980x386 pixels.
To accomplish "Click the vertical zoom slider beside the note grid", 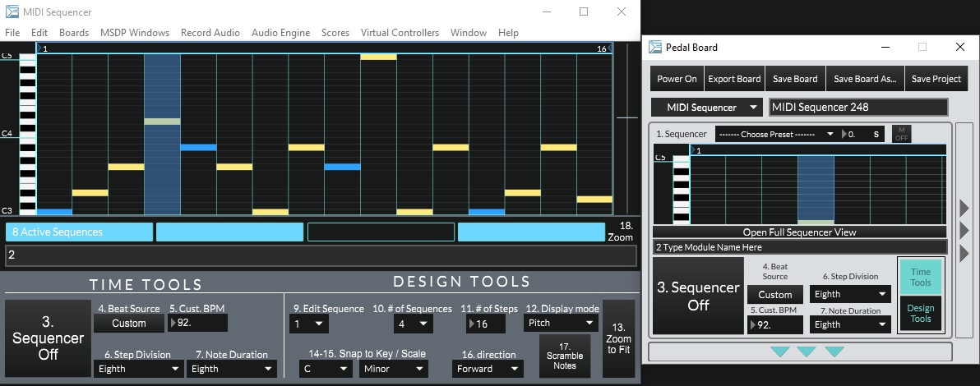I will [626, 118].
